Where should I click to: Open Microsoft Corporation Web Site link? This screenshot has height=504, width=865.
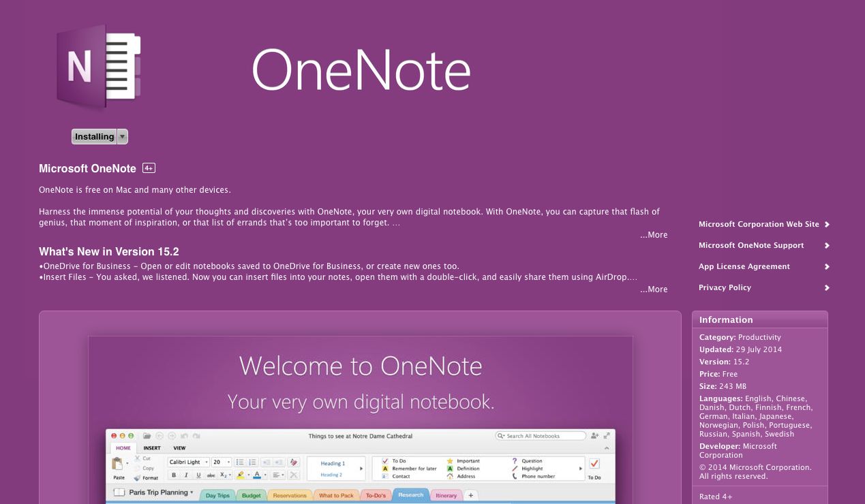pyautogui.click(x=759, y=224)
